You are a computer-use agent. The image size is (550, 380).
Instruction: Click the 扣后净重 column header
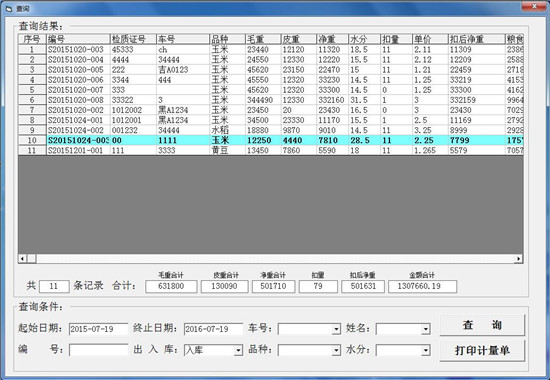(x=476, y=39)
